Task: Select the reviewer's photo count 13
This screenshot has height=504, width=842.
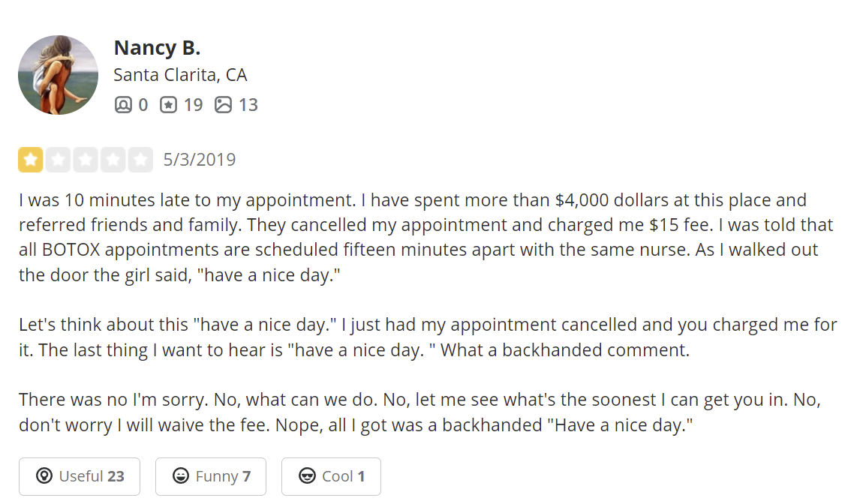Action: click(248, 105)
